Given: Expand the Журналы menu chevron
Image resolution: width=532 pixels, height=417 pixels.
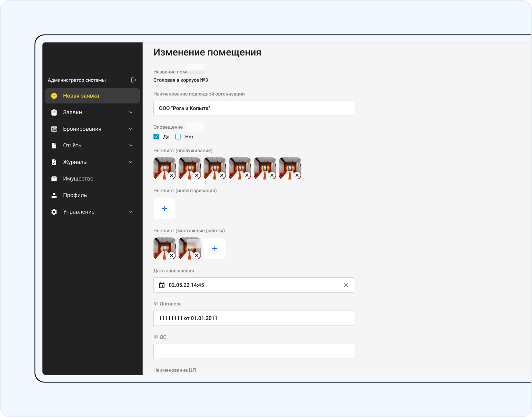Looking at the screenshot, I should [x=131, y=162].
